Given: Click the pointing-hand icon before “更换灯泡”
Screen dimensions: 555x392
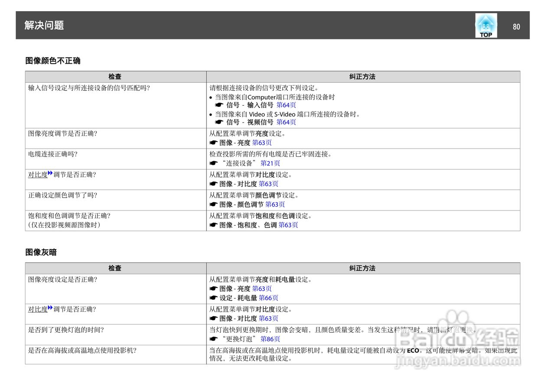Looking at the screenshot, I should click(x=213, y=339).
